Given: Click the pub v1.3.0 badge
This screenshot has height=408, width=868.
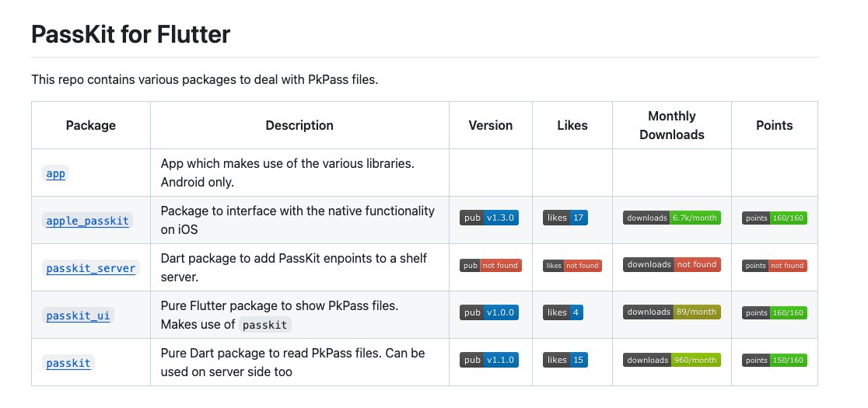Looking at the screenshot, I should pyautogui.click(x=488, y=218).
